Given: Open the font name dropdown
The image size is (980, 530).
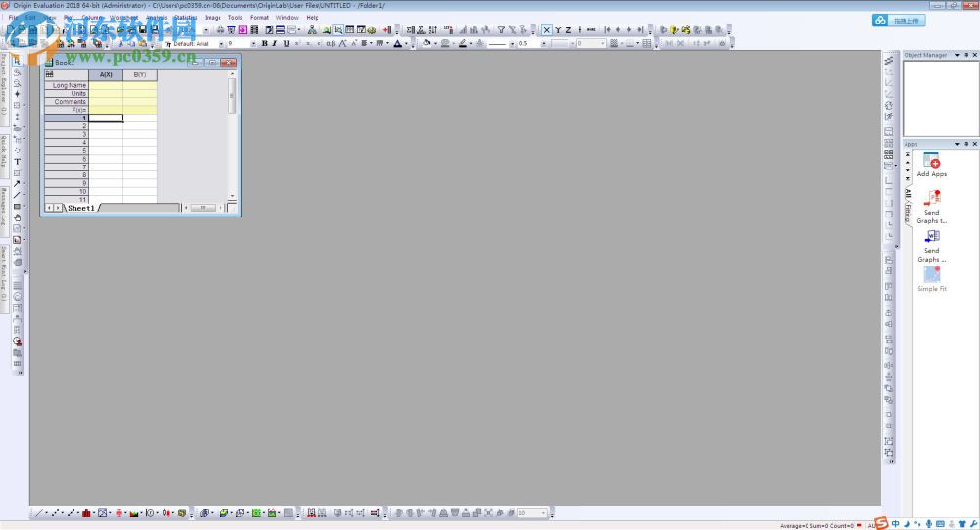Looking at the screenshot, I should [221, 44].
